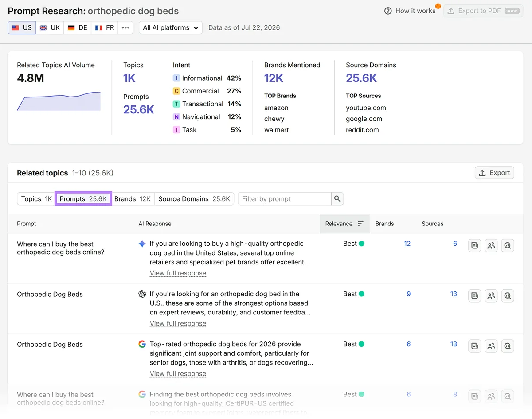View full response for the Top-rated row
Viewport: 532px width, 419px height.
(x=178, y=373)
